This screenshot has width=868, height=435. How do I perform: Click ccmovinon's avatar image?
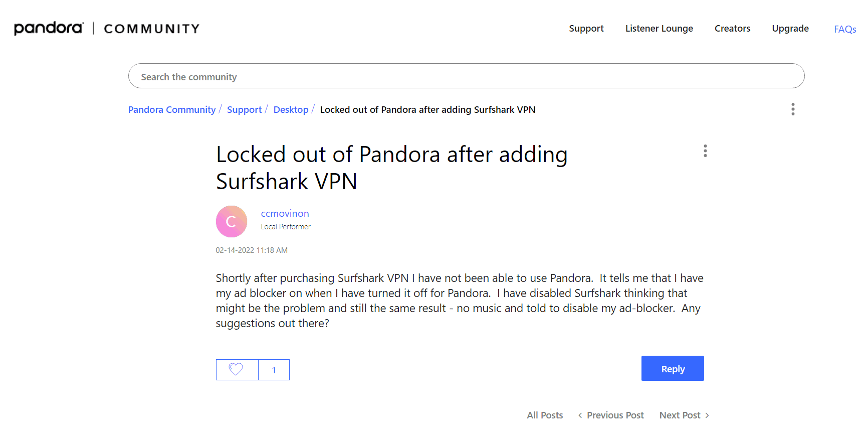pyautogui.click(x=231, y=221)
